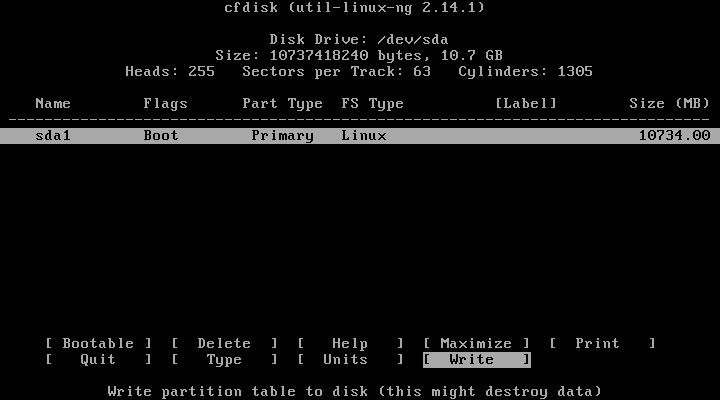Choose the Type menu option

click(224, 360)
